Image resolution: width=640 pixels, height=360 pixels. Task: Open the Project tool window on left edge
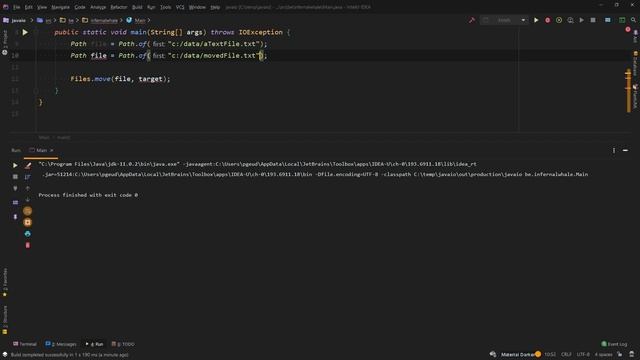4,43
